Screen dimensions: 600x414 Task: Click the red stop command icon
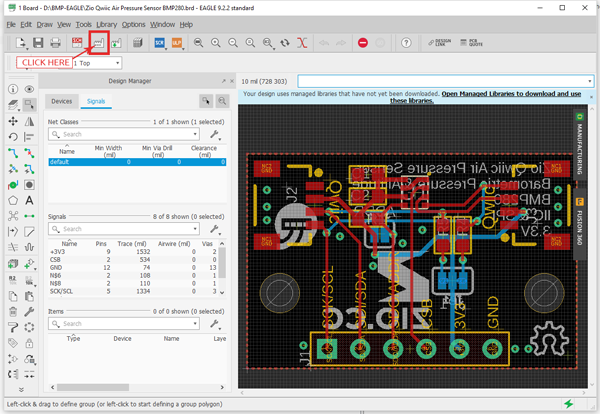coord(363,43)
